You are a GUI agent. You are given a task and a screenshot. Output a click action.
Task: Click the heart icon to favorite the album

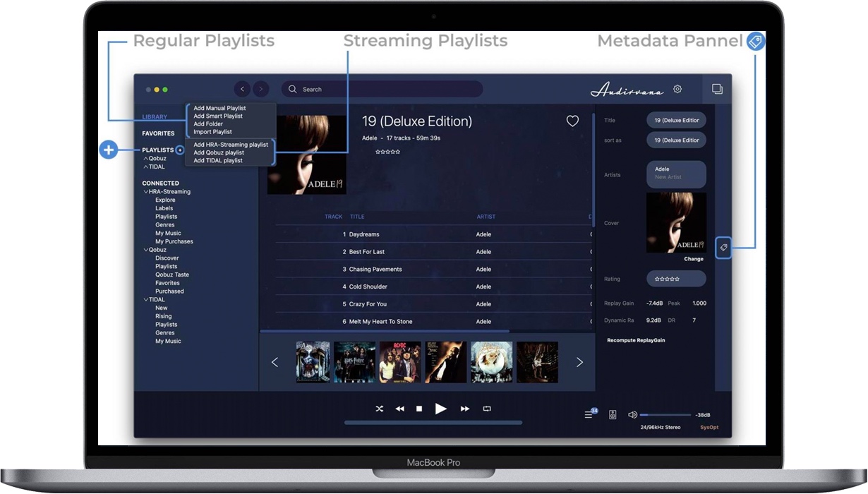point(572,121)
